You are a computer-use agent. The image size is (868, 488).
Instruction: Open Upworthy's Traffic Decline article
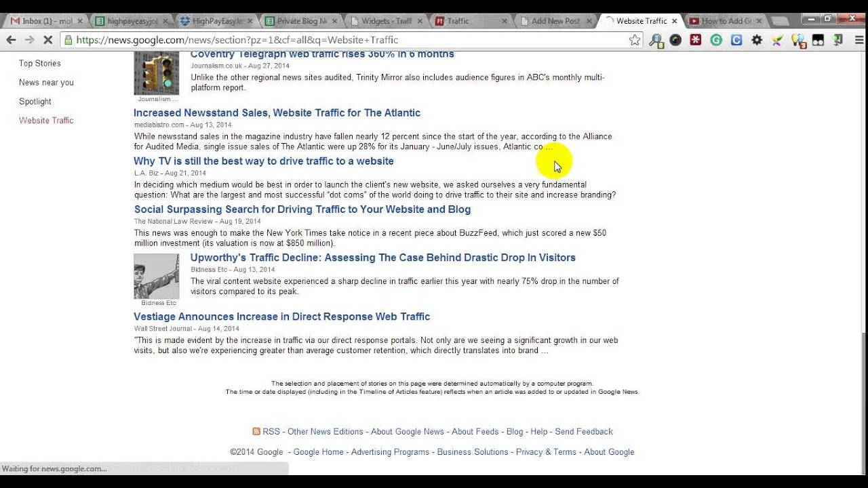[383, 258]
